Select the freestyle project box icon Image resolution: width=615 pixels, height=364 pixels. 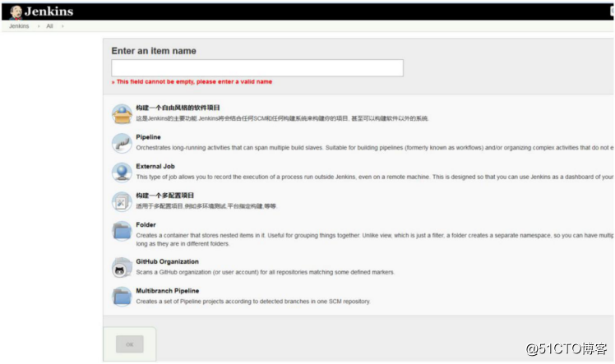[x=122, y=114]
